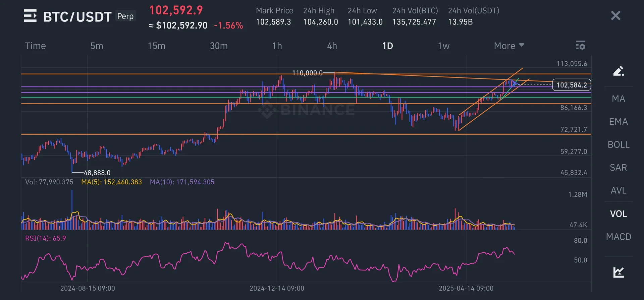Toggle the AVL indicator

(x=619, y=190)
